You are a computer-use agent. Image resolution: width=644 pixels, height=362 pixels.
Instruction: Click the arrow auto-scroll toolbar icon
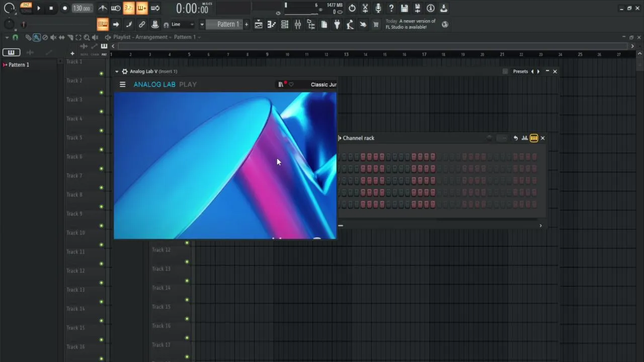click(116, 24)
